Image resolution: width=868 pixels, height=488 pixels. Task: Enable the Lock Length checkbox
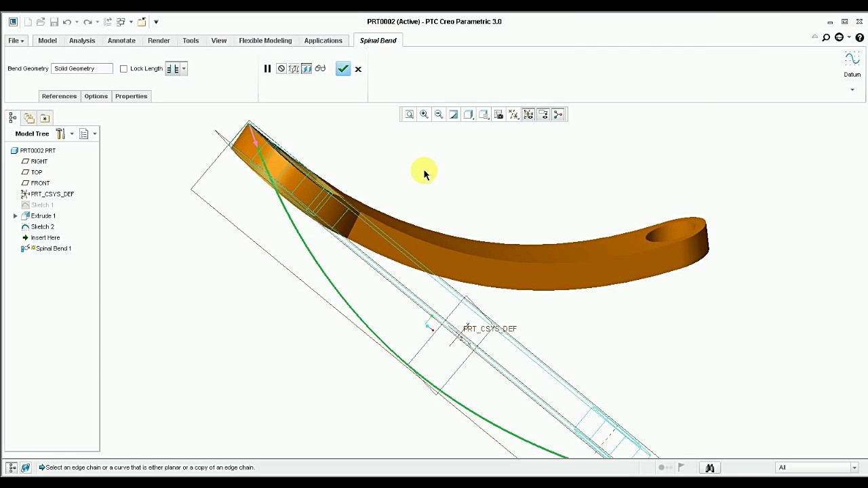(x=123, y=68)
